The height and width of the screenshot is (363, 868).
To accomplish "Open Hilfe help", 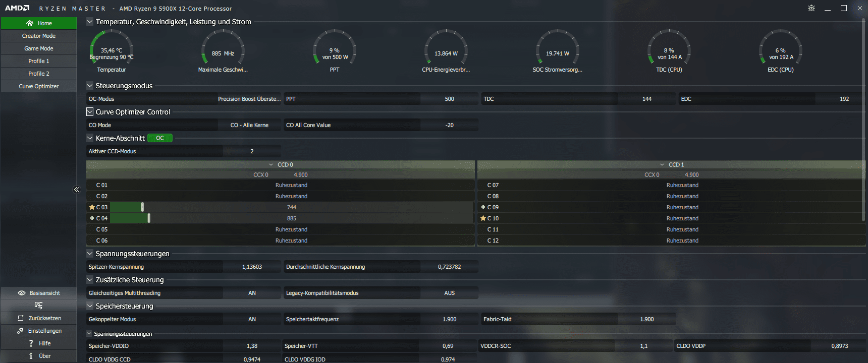I will 39,343.
